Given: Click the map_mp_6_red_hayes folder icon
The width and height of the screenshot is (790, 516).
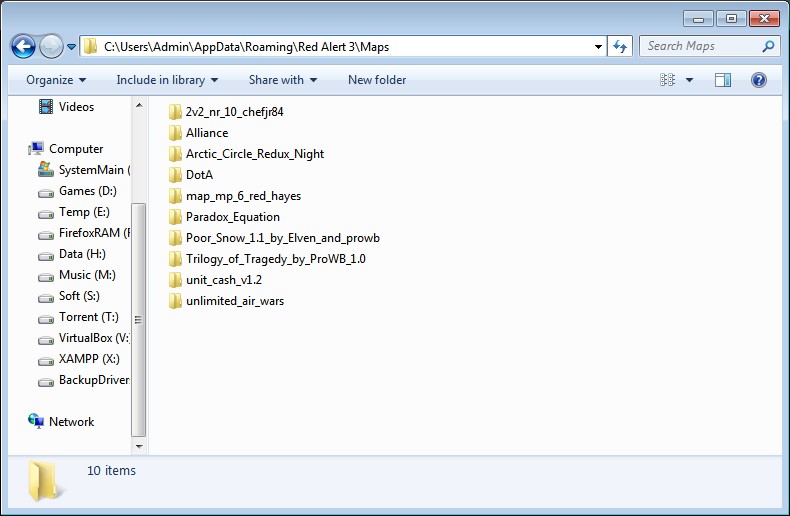Looking at the screenshot, I should tap(175, 196).
